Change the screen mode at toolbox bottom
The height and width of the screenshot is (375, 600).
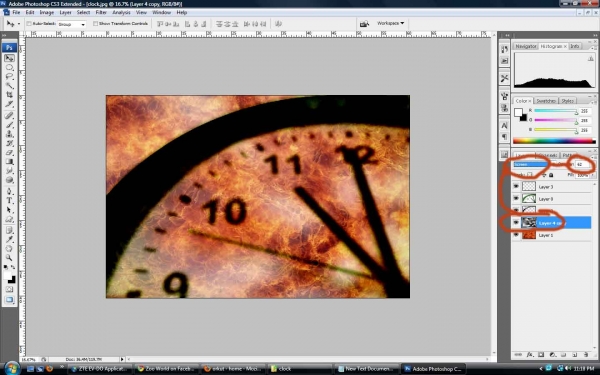point(9,300)
